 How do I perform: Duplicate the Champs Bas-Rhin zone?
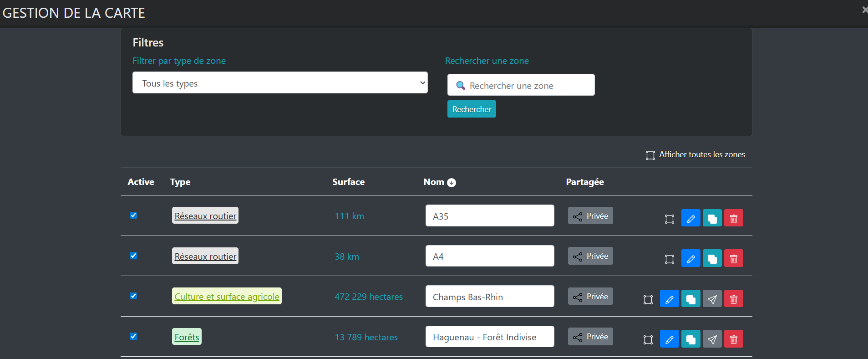690,299
